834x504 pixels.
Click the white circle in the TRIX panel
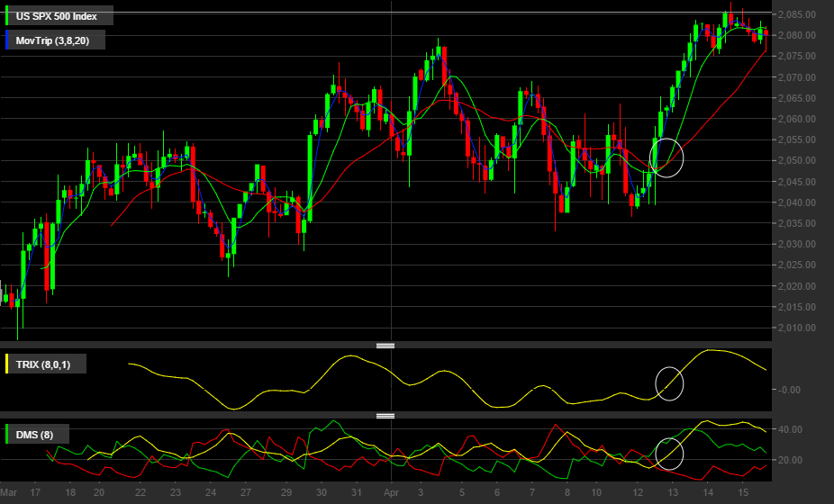tap(669, 383)
